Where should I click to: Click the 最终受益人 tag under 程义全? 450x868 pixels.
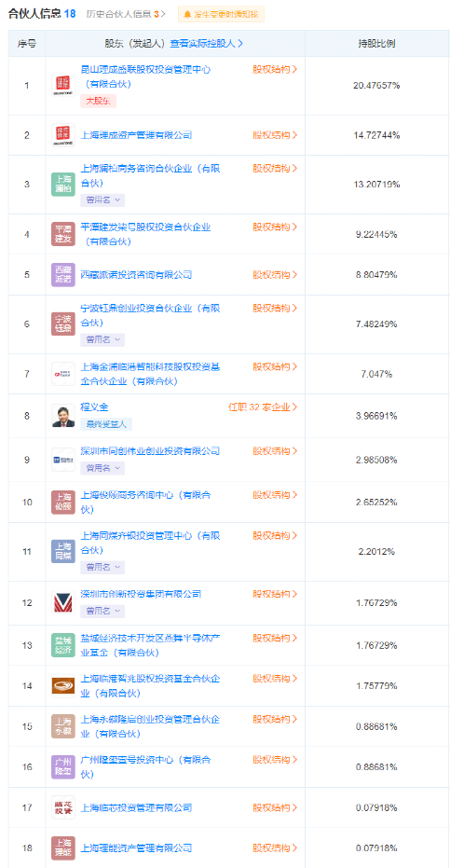click(x=106, y=424)
